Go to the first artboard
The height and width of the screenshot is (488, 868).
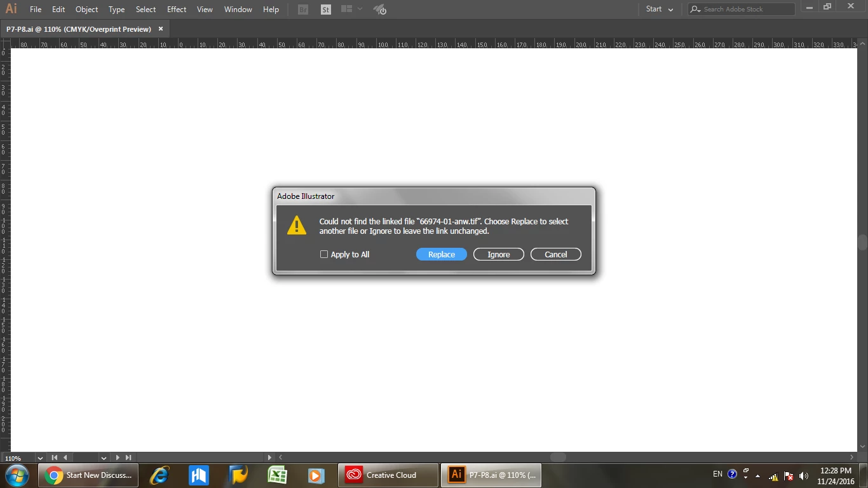55,457
